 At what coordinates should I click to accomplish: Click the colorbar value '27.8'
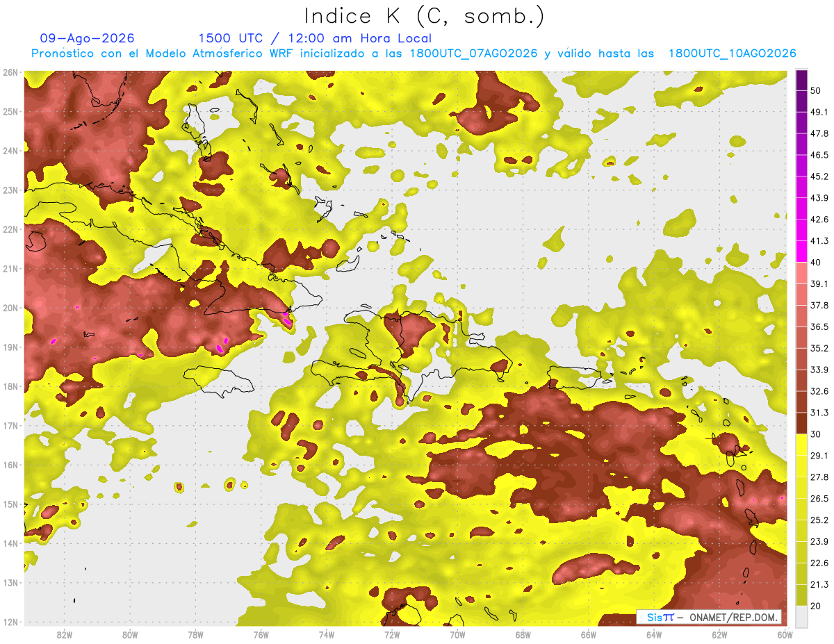(x=819, y=477)
